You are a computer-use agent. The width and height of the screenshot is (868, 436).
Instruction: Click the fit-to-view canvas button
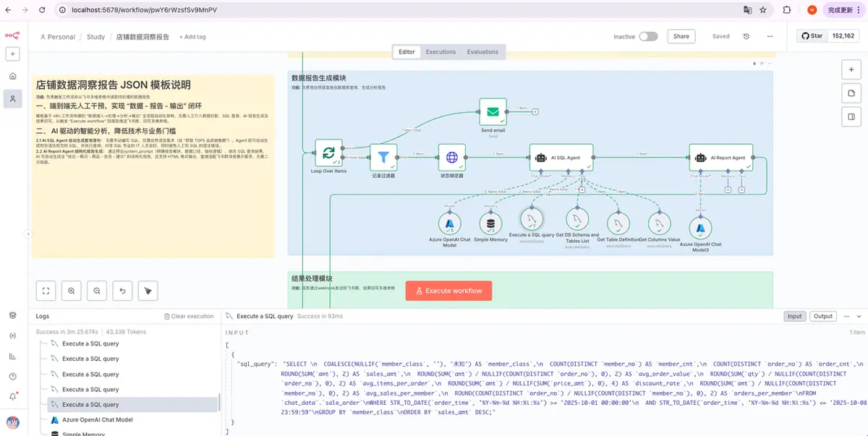[46, 290]
